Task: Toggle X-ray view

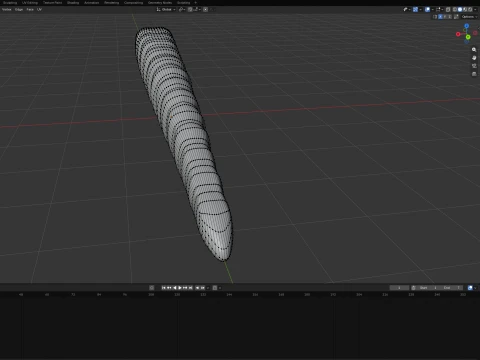Action: point(448,9)
